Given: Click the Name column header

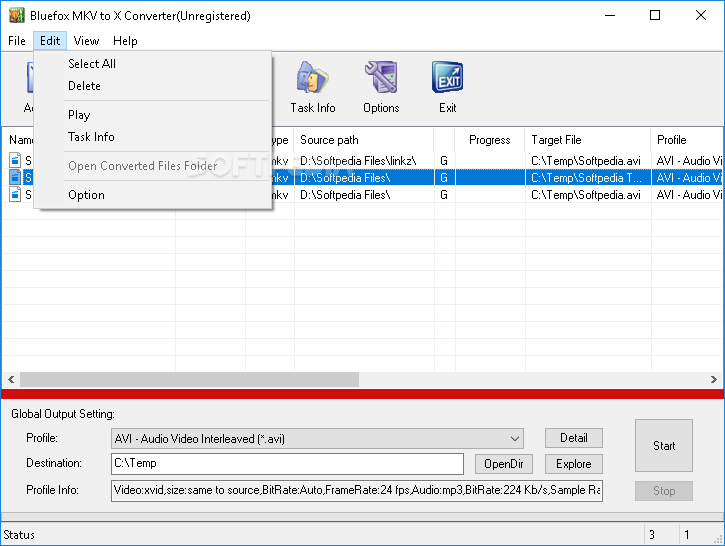Looking at the screenshot, I should (x=21, y=140).
